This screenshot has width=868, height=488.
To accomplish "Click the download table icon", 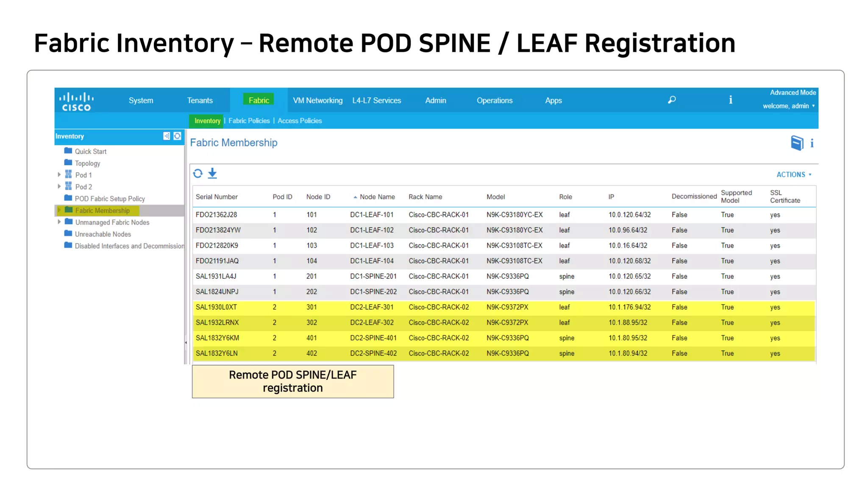I will pos(212,173).
